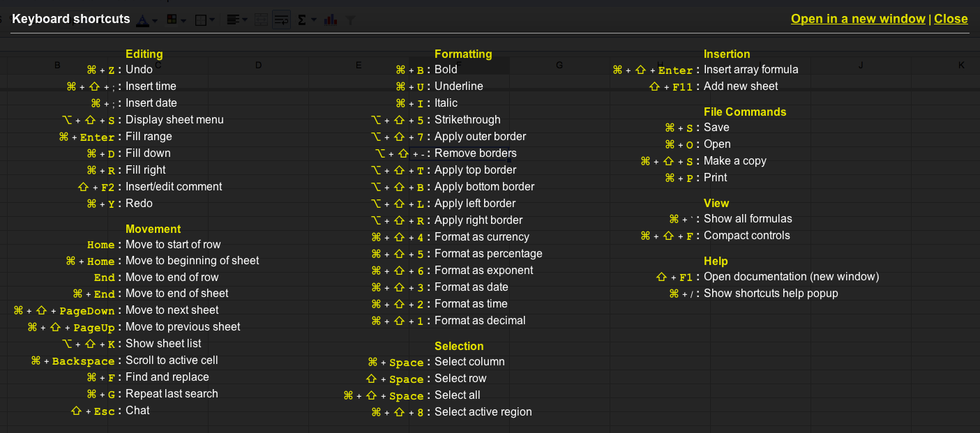The image size is (980, 433).
Task: Select column G header
Action: (x=559, y=66)
